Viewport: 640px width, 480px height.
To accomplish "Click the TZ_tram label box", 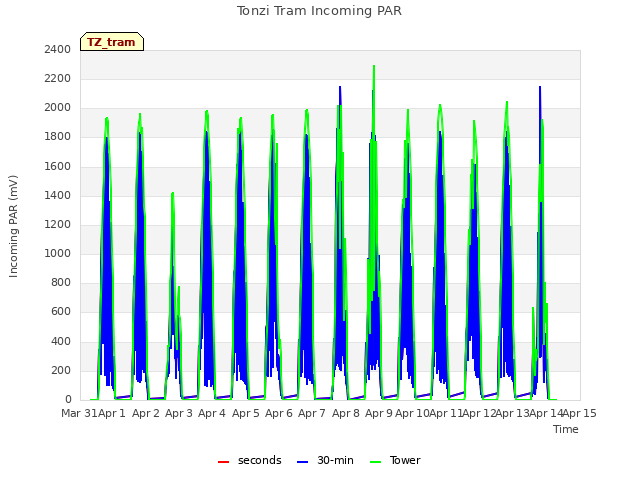I will click(112, 42).
